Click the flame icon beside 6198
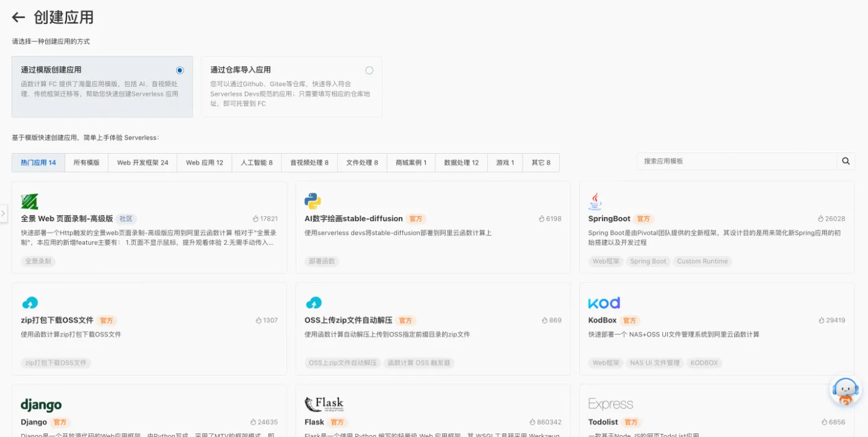This screenshot has width=868, height=437. pos(542,219)
